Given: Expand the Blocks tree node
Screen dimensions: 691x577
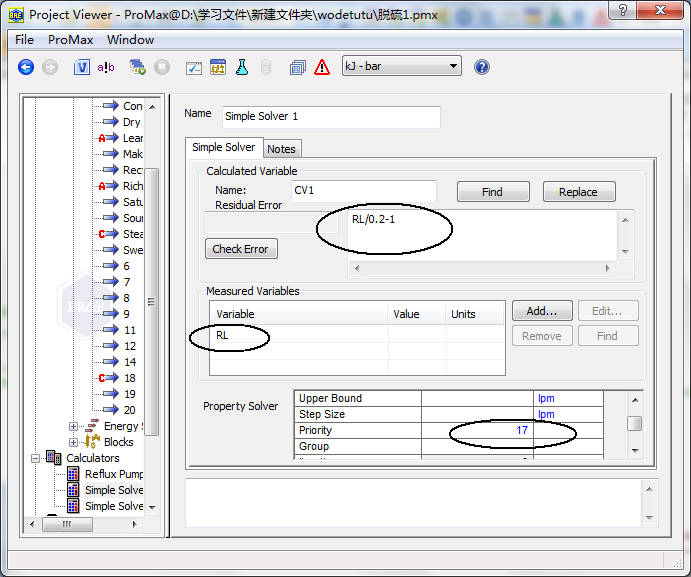Looking at the screenshot, I should point(73,442).
